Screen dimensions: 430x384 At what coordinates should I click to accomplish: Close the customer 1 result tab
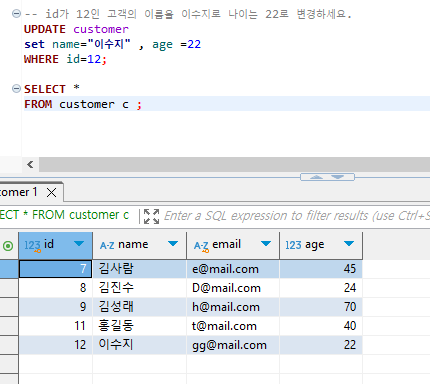(x=52, y=192)
